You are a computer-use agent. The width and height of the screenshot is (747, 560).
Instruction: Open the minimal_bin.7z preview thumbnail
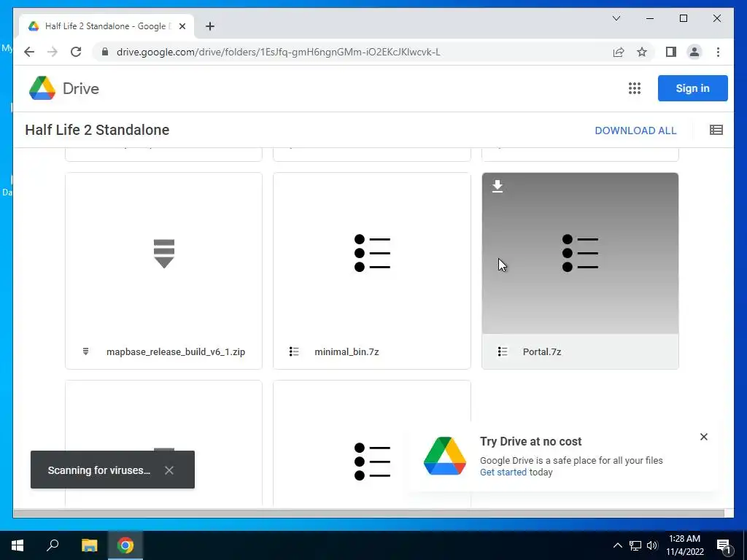click(x=372, y=253)
